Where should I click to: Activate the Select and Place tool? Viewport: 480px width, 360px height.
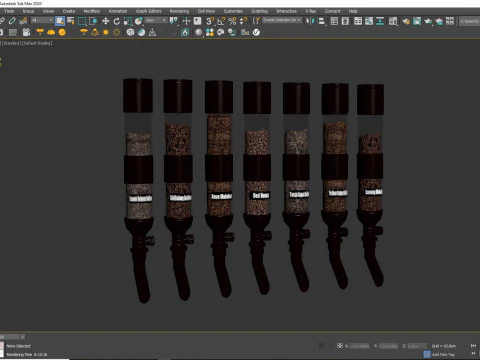pos(139,21)
